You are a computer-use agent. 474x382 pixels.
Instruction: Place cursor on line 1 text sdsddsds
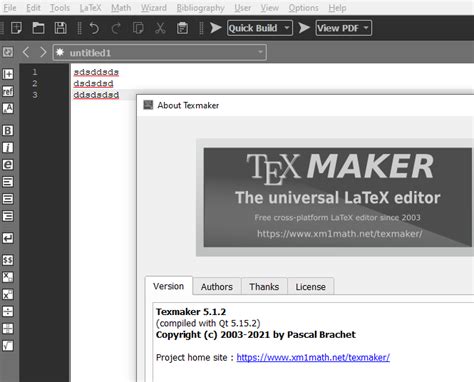[96, 72]
